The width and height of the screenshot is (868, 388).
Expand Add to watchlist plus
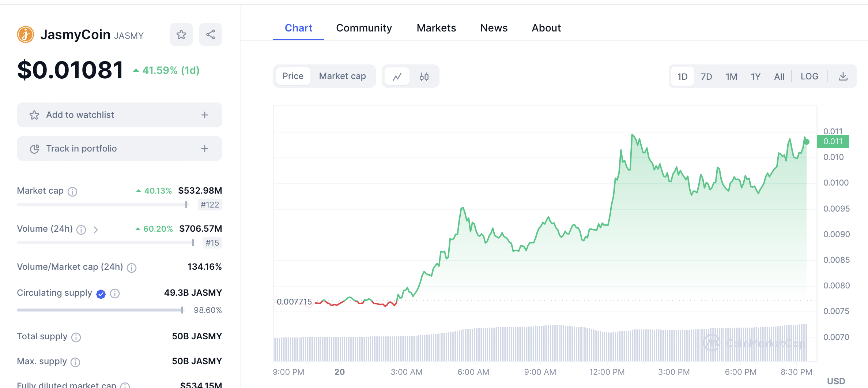pos(205,115)
